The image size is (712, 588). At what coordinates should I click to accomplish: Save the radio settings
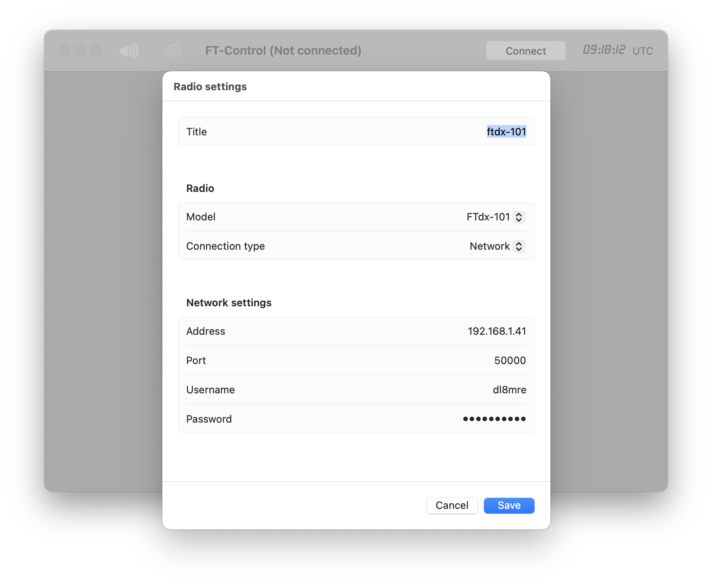coord(509,505)
